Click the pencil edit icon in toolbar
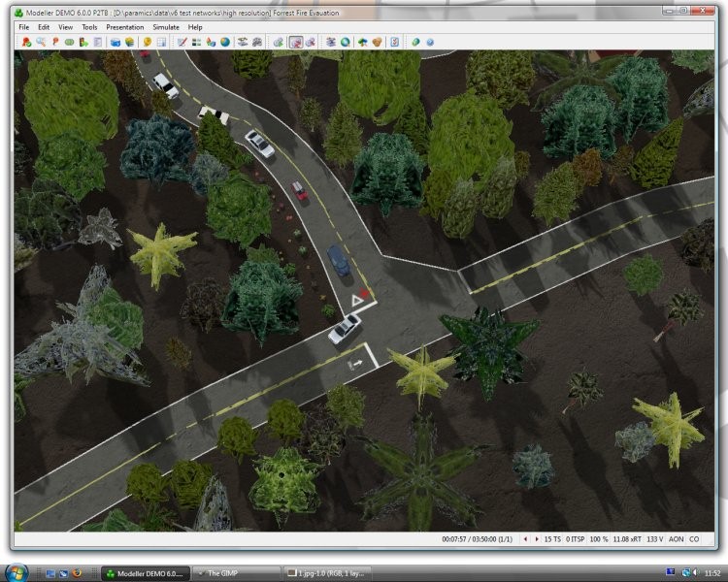 [x=182, y=43]
